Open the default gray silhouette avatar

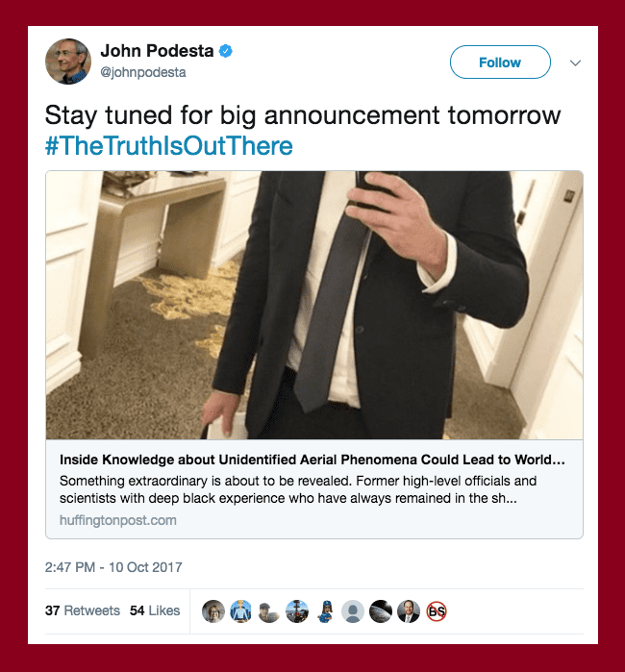pos(353,611)
